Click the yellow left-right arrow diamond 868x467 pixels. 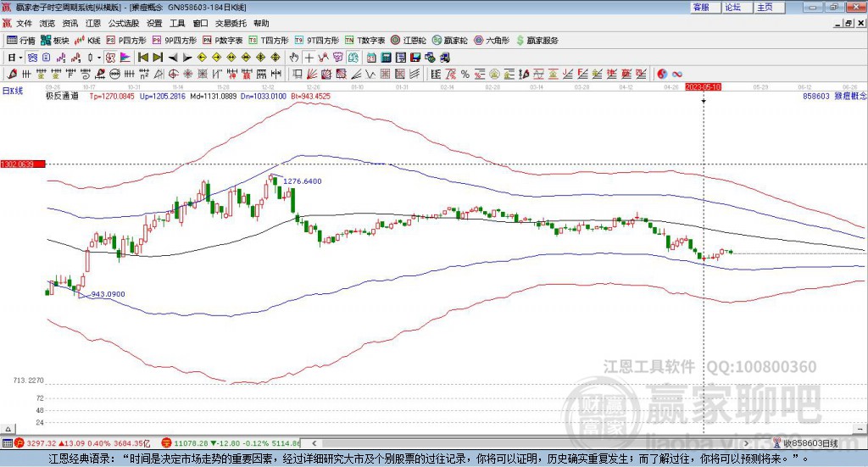pyautogui.click(x=231, y=58)
